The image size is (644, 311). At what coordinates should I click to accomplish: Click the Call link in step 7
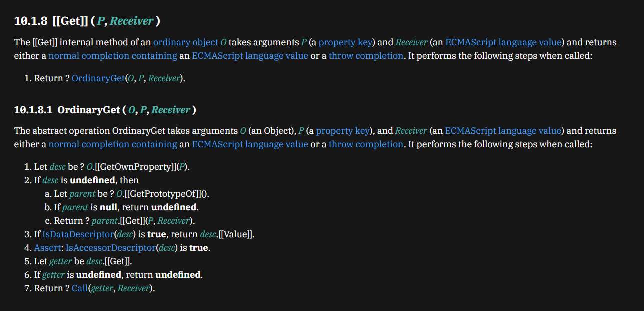point(79,288)
